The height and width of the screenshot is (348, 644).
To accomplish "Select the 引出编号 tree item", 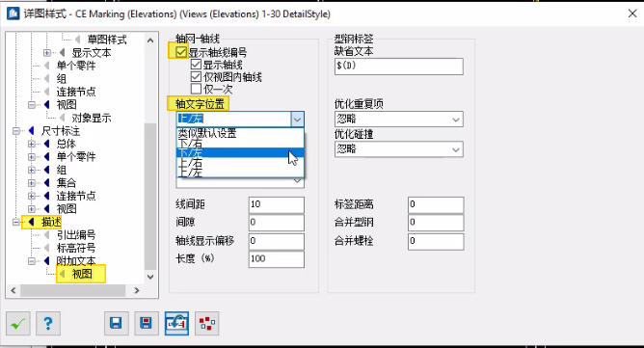I will pyautogui.click(x=76, y=235).
